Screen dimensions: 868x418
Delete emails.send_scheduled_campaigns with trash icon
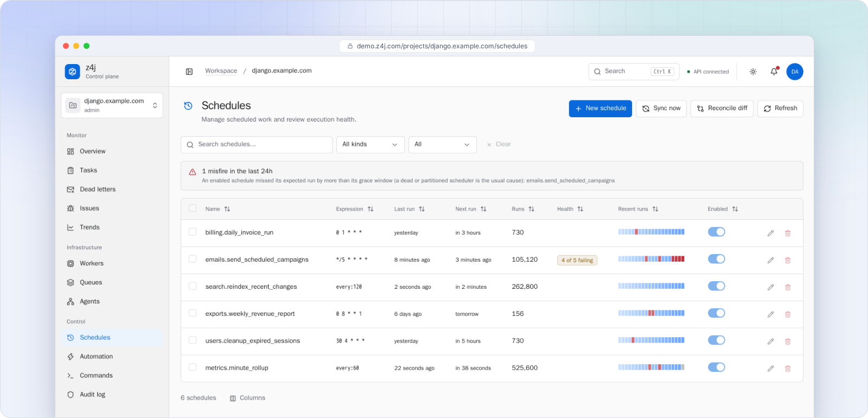pyautogui.click(x=788, y=260)
